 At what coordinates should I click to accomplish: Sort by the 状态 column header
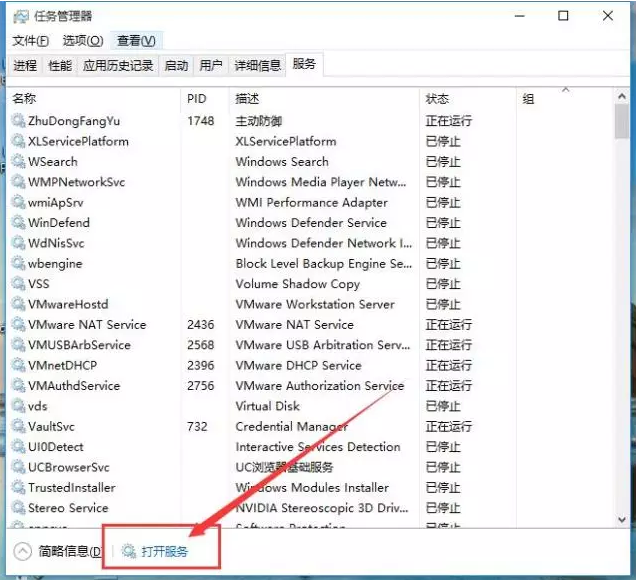(437, 99)
